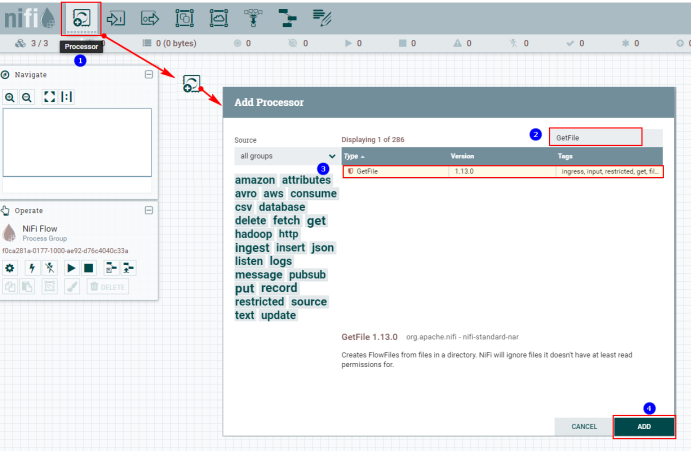Click the Zoom In navigate icon
Viewport: 692px width, 451px height.
[10, 97]
